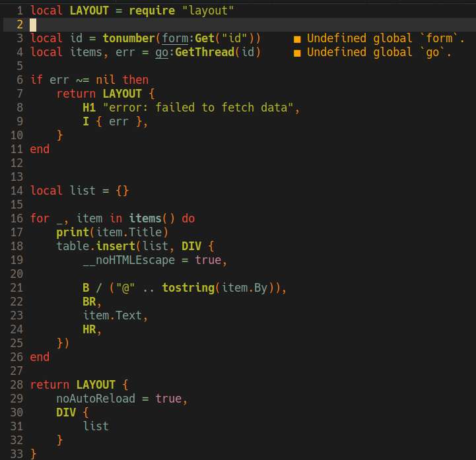Click 'LAYOUT' on line 28
The width and height of the screenshot is (476, 460).
(x=96, y=385)
